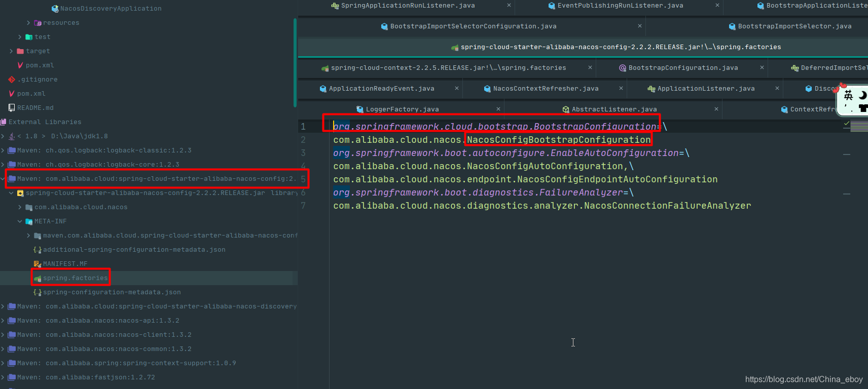
Task: Click NacosConfigBootstrapConfiguration text on line 2
Action: click(x=559, y=140)
